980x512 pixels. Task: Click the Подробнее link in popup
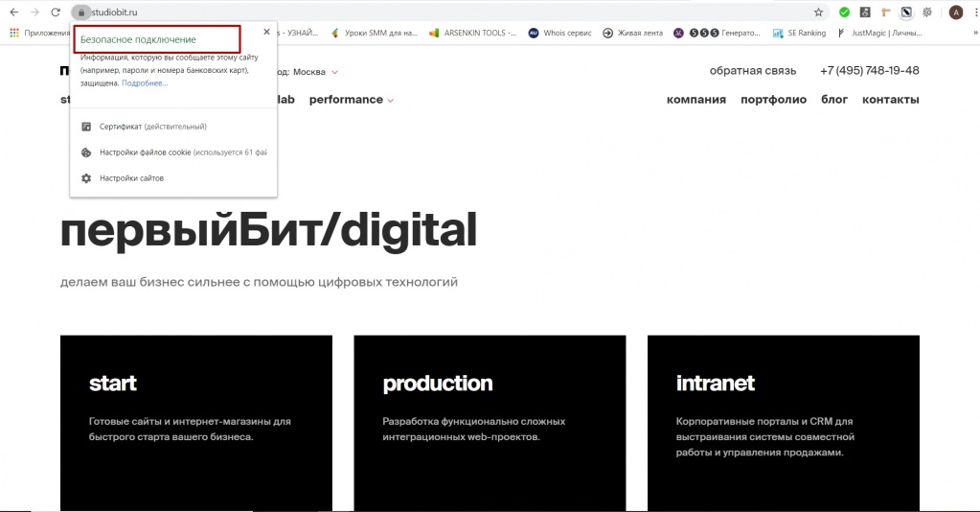[x=145, y=83]
